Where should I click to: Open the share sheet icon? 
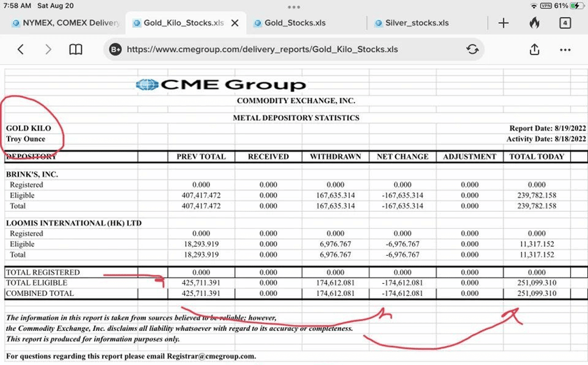pos(534,49)
